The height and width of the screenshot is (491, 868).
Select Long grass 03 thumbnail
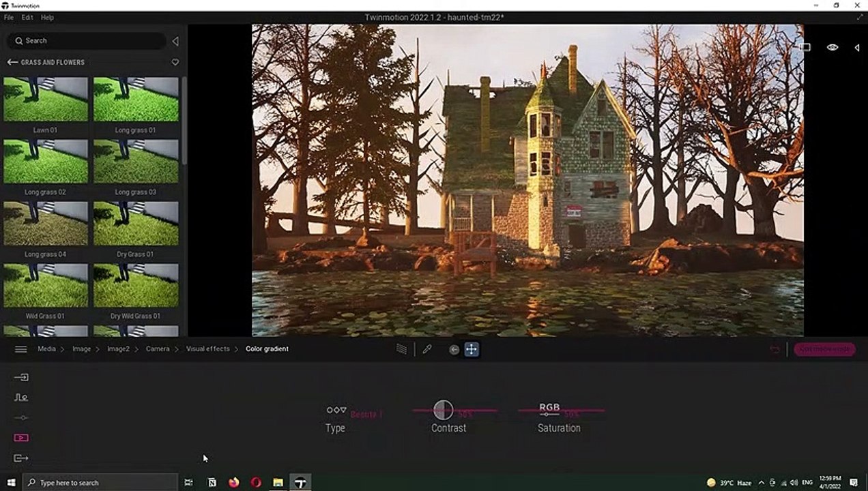tap(136, 162)
